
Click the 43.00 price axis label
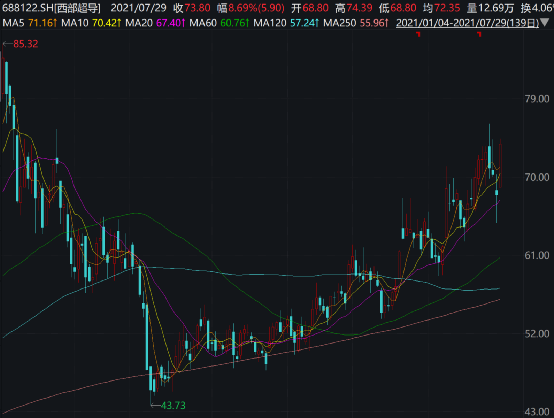537,412
